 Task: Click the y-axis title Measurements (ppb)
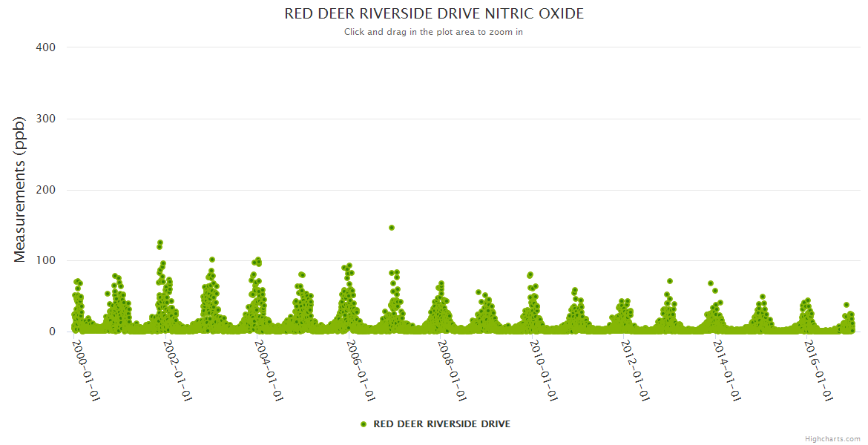20,189
